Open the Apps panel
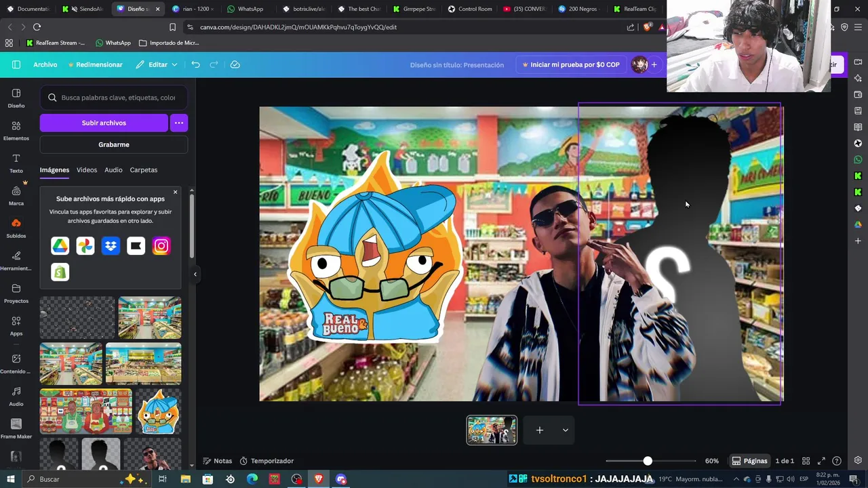 [16, 326]
